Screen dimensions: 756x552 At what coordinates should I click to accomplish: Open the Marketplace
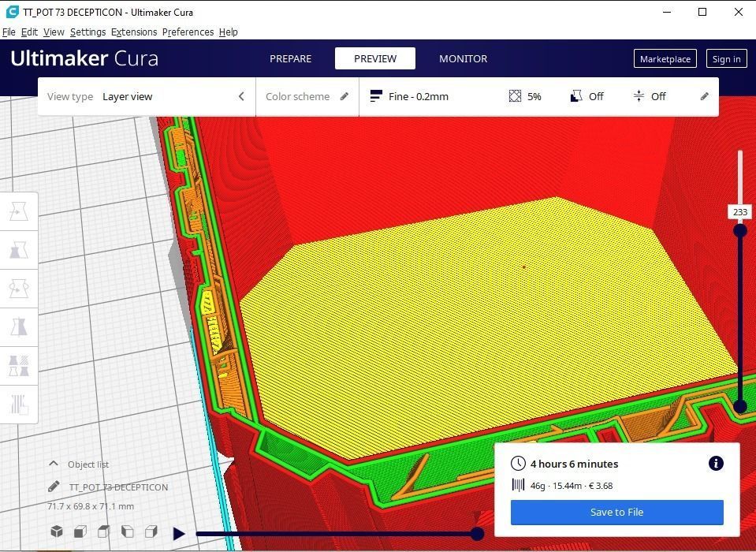[x=665, y=59]
